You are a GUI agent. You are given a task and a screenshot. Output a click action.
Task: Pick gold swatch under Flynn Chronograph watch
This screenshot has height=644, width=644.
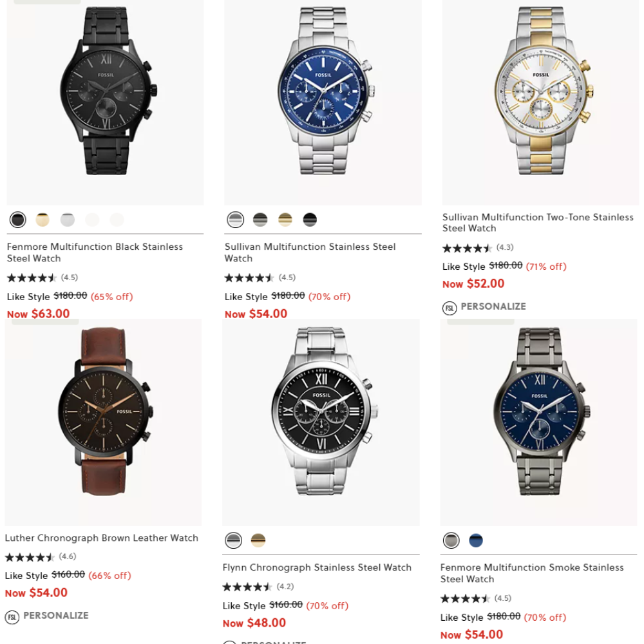[x=258, y=540]
